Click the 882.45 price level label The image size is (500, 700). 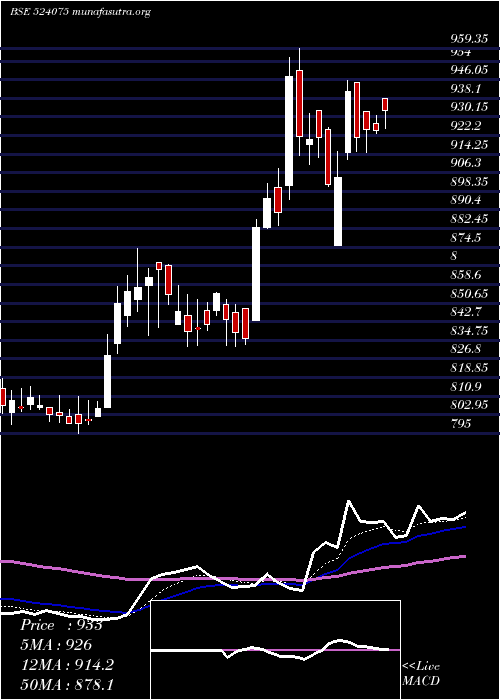[x=468, y=219]
